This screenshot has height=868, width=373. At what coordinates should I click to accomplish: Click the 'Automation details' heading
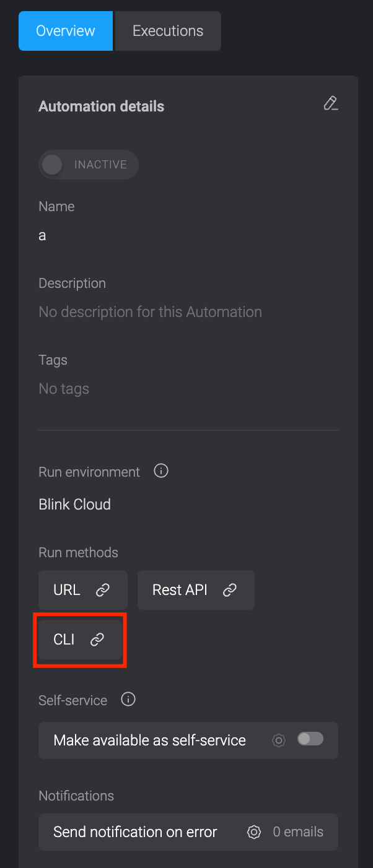(x=101, y=106)
